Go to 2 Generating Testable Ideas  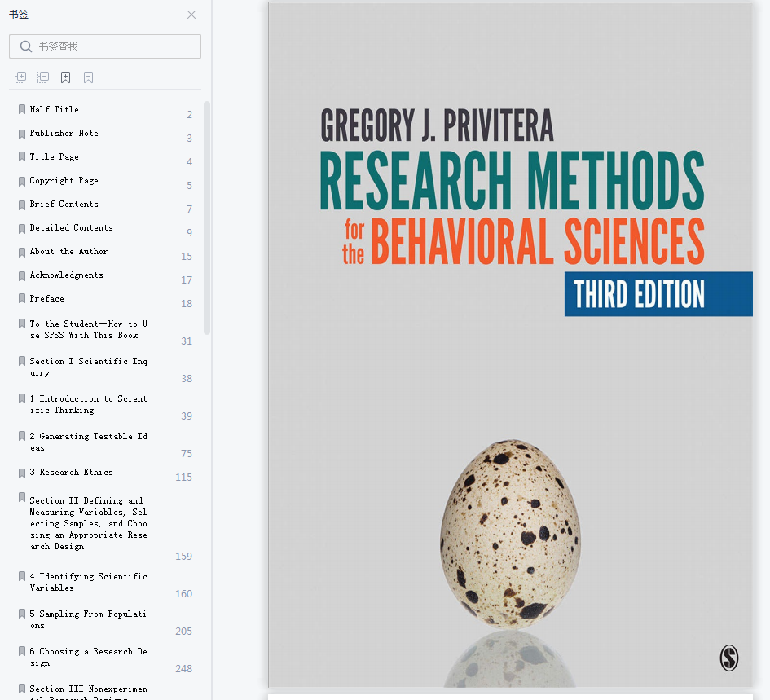[88, 442]
